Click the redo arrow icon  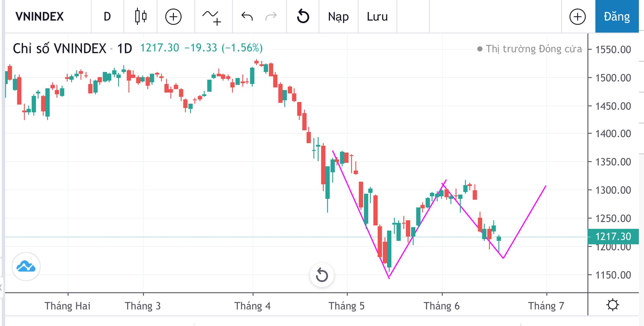(x=271, y=16)
